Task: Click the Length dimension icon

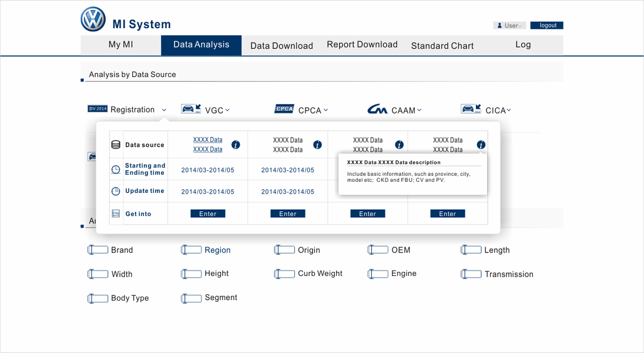Action: click(x=471, y=249)
